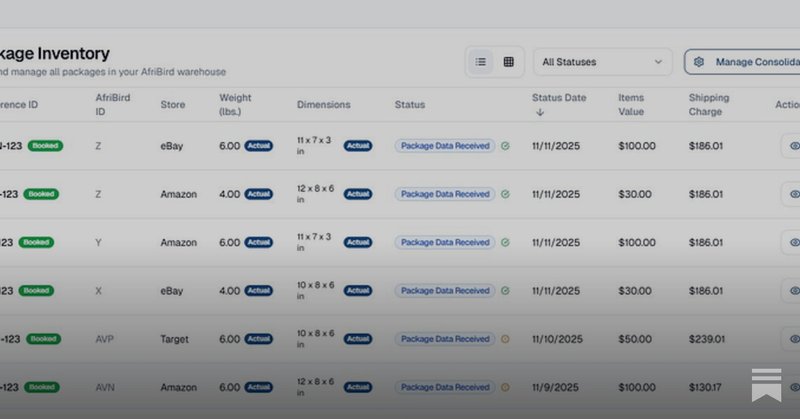
Task: Click the Booked badge in the Amazon AVN row
Action: (42, 387)
